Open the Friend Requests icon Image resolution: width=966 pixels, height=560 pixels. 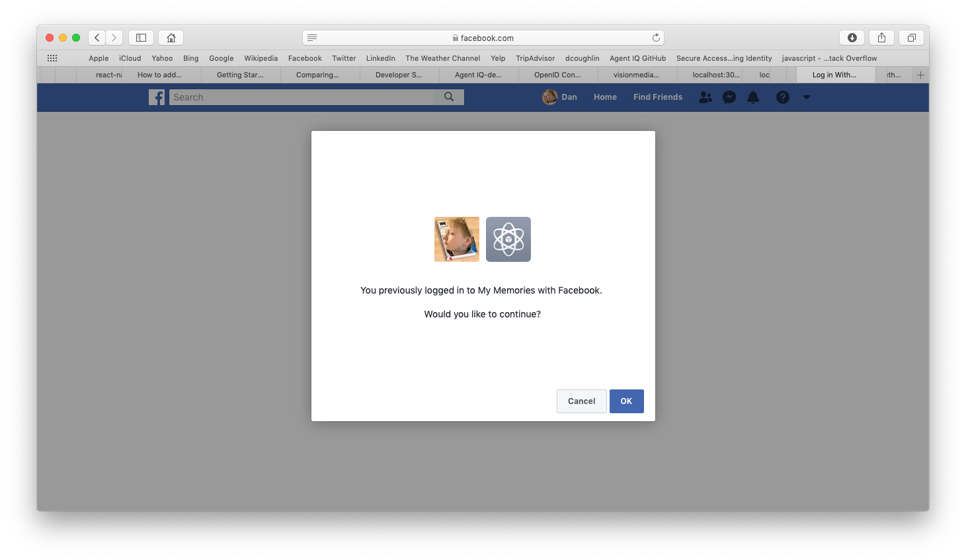705,97
